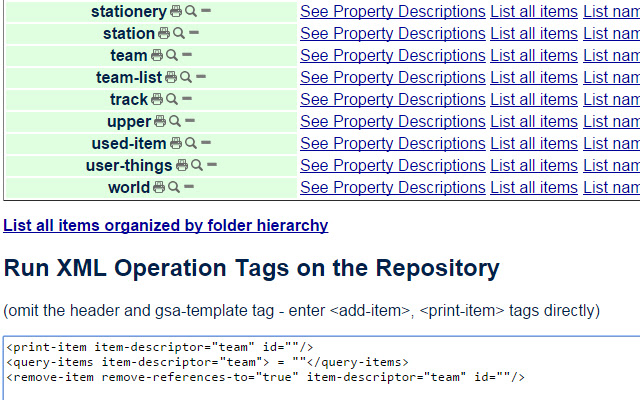
Task: Click the magnifier icon next to station
Action: tap(178, 33)
